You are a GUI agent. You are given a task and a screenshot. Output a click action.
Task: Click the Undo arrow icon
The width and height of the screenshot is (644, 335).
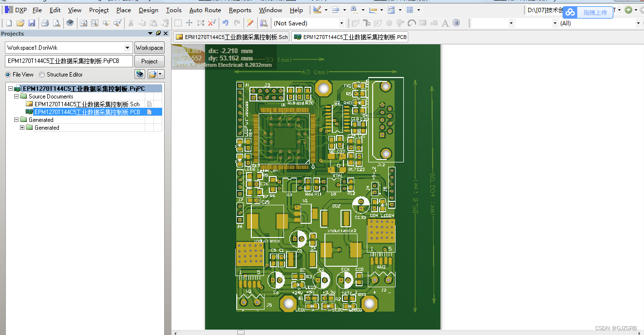pyautogui.click(x=226, y=23)
